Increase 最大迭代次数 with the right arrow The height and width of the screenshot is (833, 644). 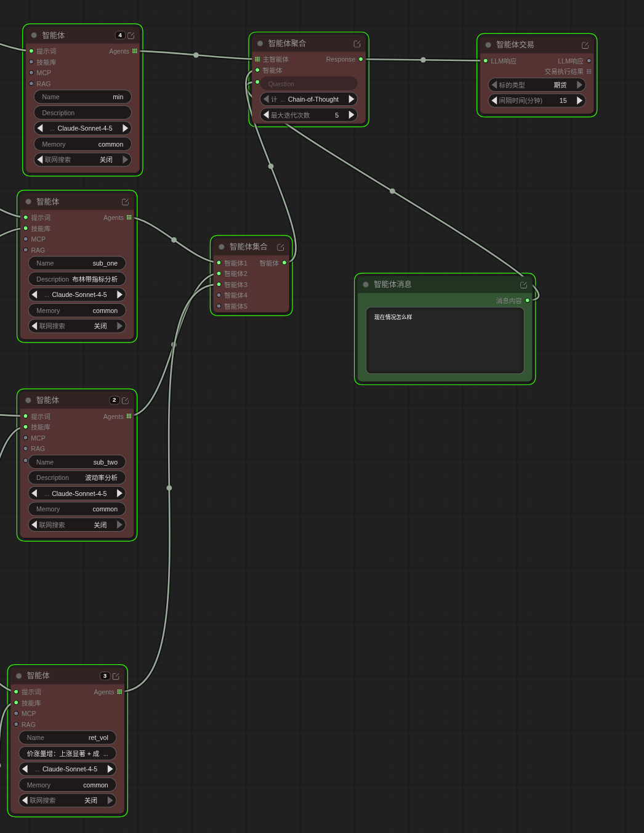point(352,115)
